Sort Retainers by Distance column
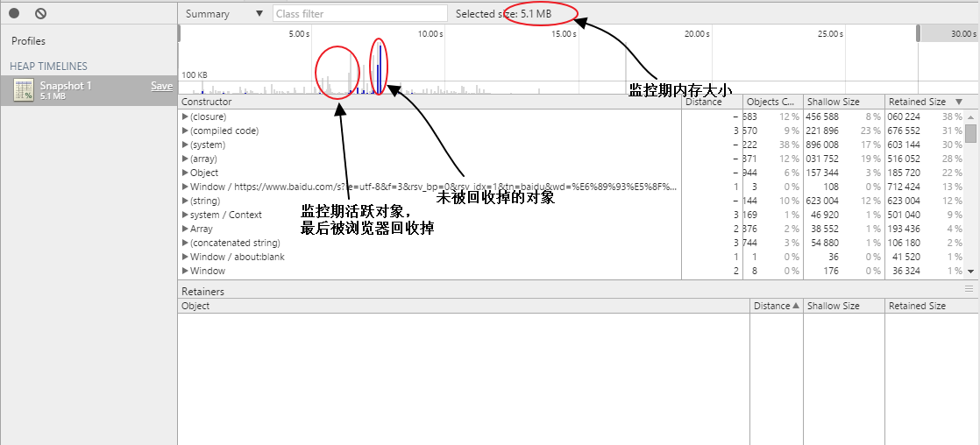Viewport: 980px width, 445px height. [777, 307]
